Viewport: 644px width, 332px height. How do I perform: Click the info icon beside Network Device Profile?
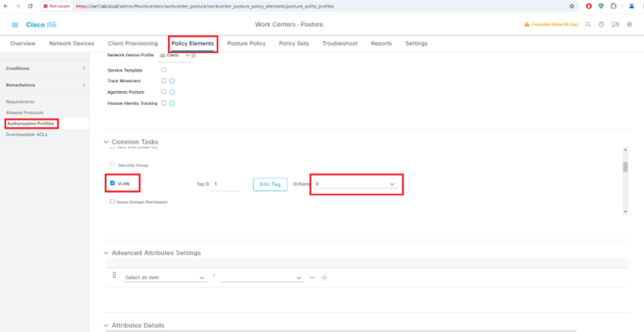coord(193,55)
